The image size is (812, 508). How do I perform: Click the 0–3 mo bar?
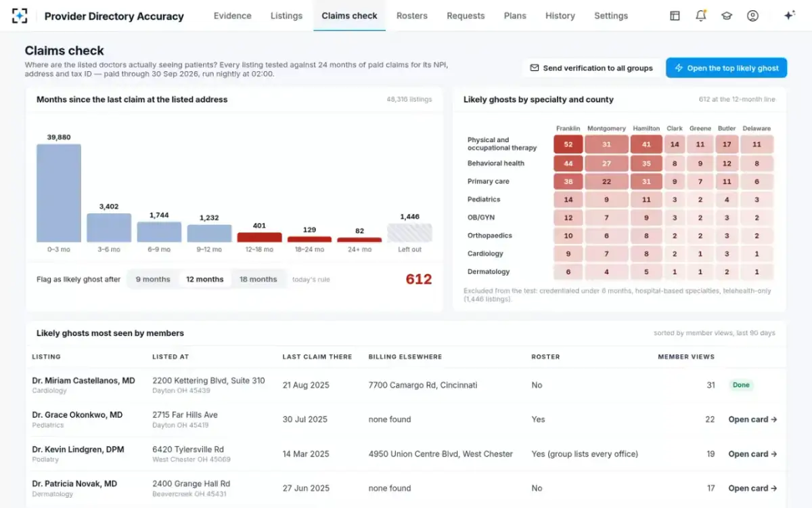[x=59, y=193]
